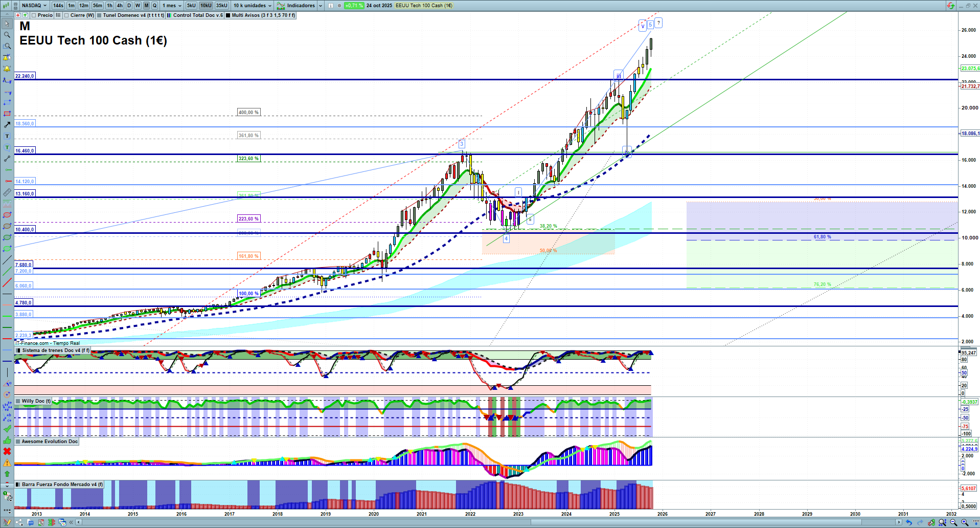Viewport: 980px width, 528px height.
Task: Click the red X delete icon
Action: click(7, 451)
